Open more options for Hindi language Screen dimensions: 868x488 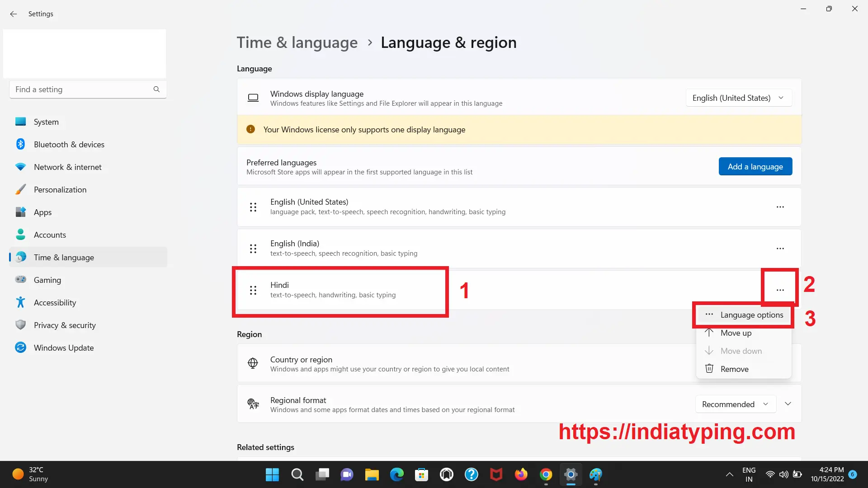pyautogui.click(x=780, y=290)
